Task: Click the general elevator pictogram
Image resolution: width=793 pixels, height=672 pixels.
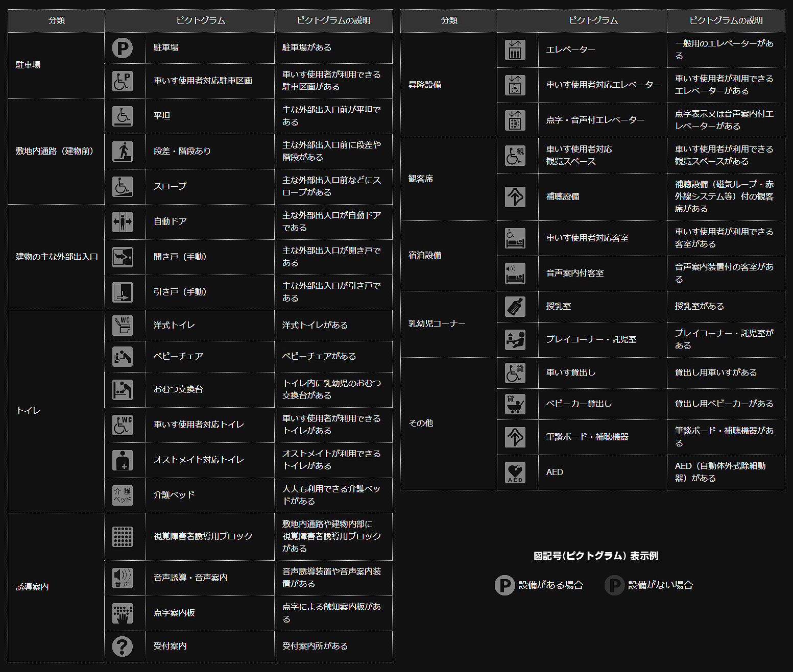Action: coord(515,50)
